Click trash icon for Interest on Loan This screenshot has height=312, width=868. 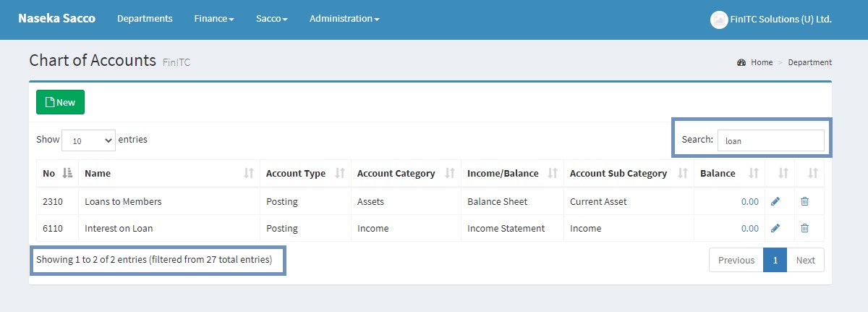coord(804,228)
